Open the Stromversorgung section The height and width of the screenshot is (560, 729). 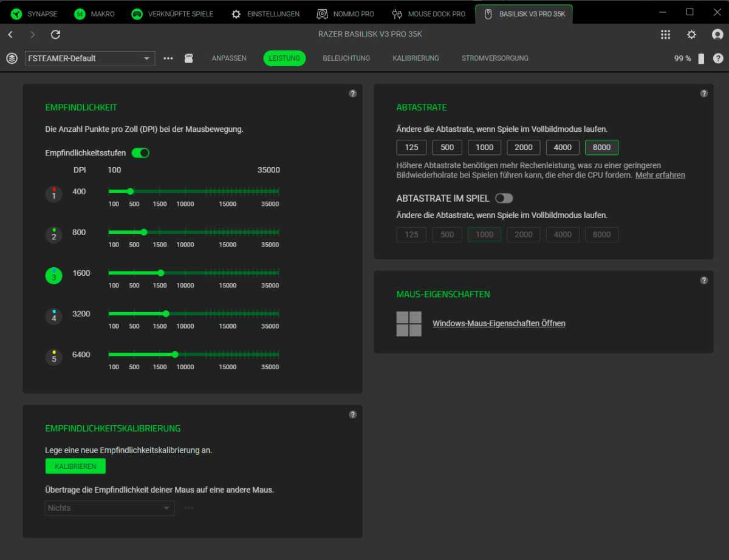coord(495,58)
